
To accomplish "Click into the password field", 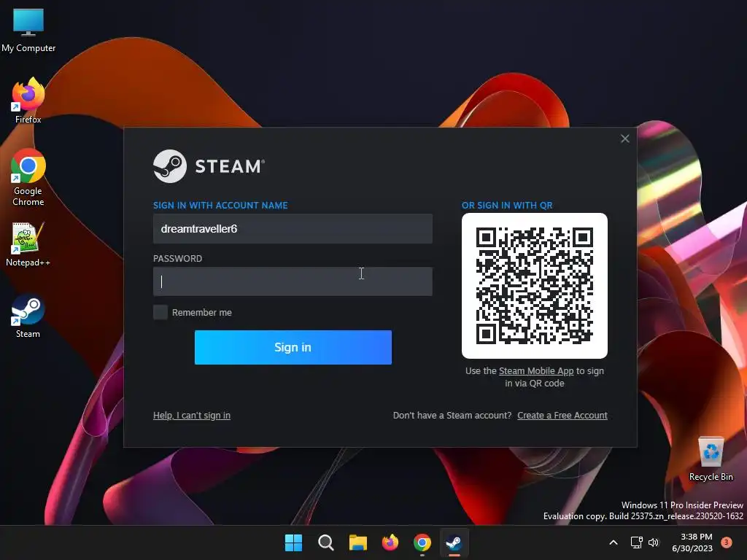I will [293, 281].
